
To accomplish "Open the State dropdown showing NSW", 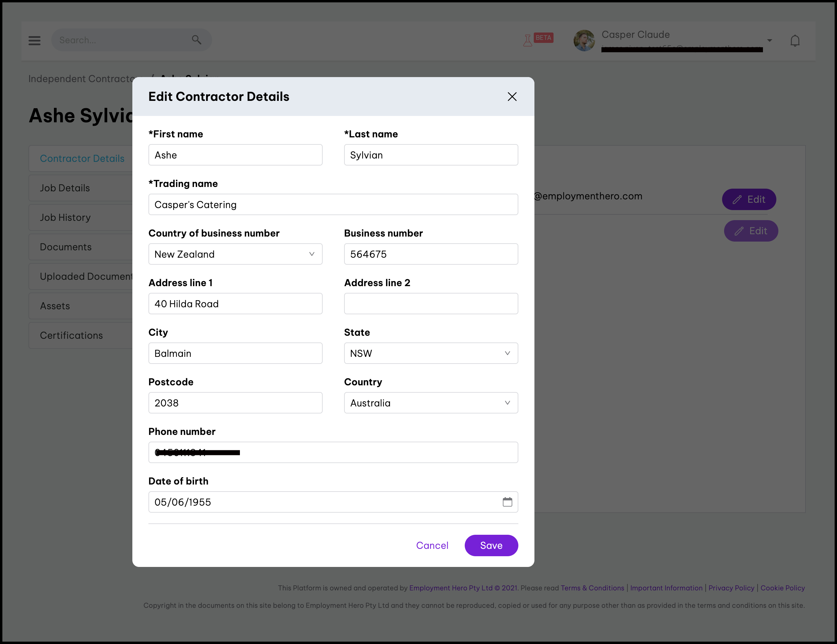I will click(x=431, y=353).
